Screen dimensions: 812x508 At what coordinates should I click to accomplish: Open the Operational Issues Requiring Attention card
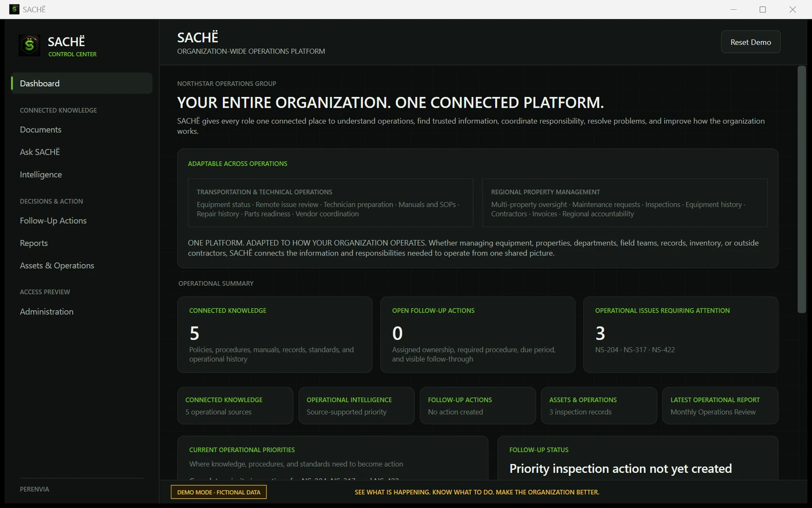point(681,335)
